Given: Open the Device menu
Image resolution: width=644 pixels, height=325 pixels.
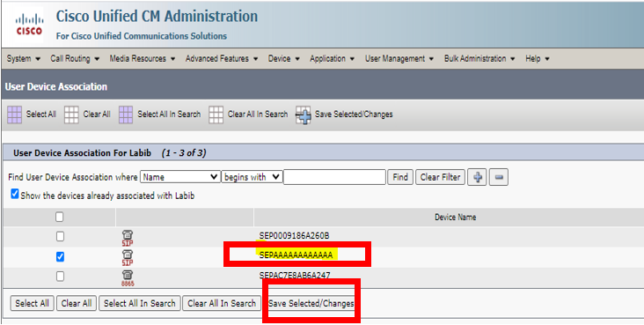Looking at the screenshot, I should (x=284, y=59).
